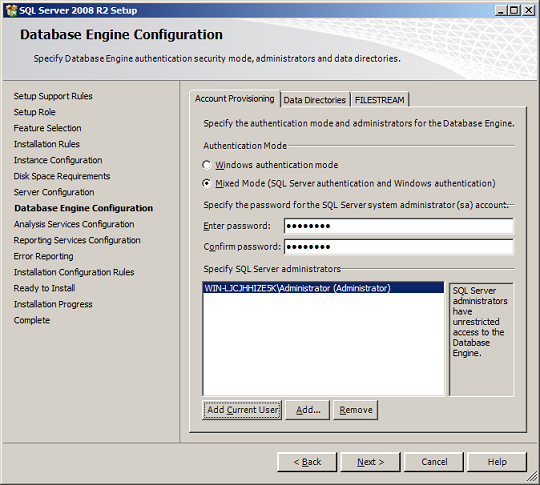Focus the Enter password field
The height and width of the screenshot is (485, 540).
(399, 226)
